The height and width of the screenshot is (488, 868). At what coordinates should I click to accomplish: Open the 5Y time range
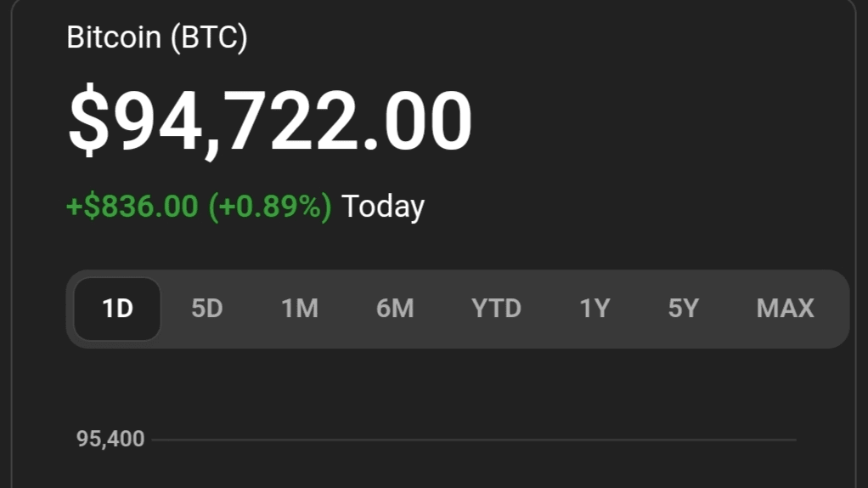[x=683, y=309]
